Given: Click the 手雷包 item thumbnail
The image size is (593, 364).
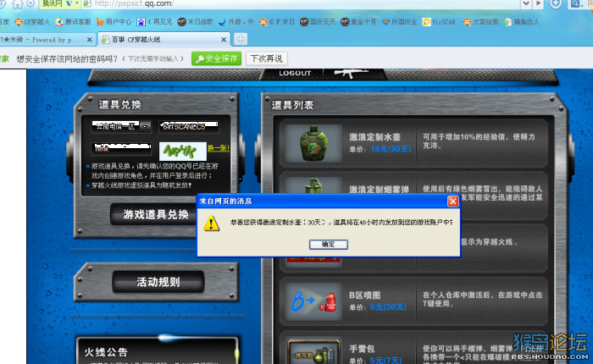Looking at the screenshot, I should tap(313, 351).
